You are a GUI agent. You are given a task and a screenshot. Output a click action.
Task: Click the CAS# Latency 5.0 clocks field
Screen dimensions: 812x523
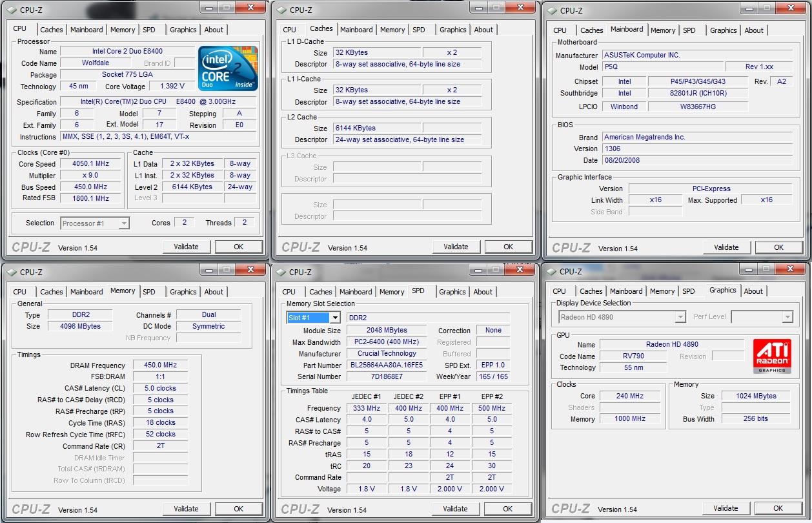[x=160, y=389]
